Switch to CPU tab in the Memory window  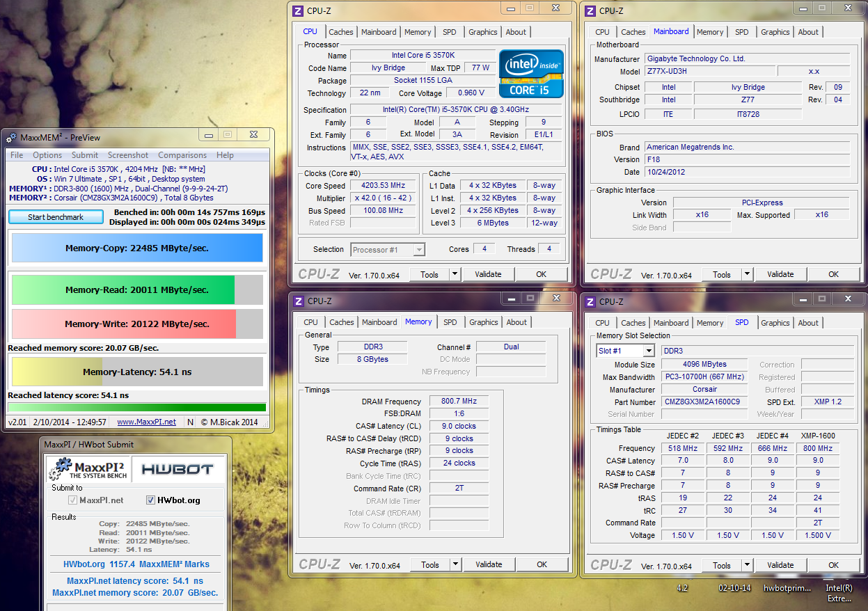pos(310,322)
